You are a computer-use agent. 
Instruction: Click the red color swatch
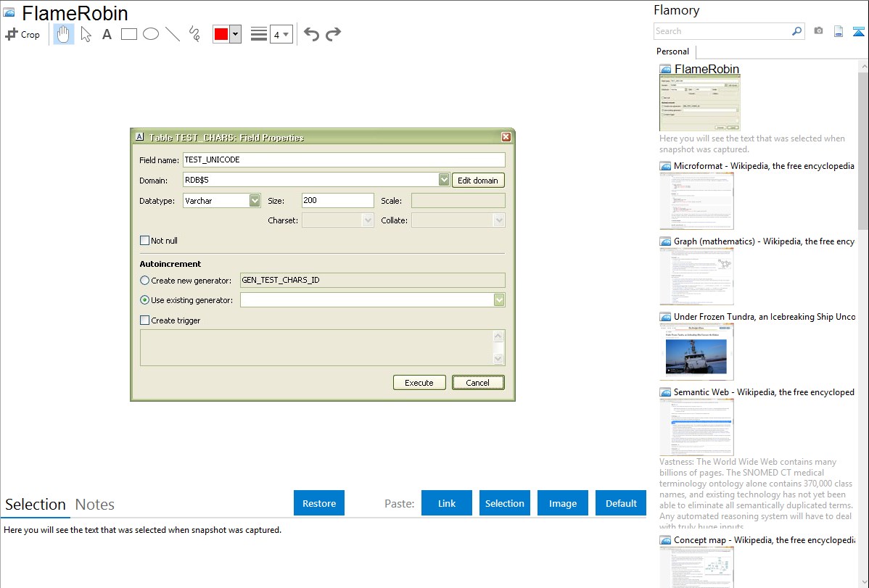click(221, 34)
